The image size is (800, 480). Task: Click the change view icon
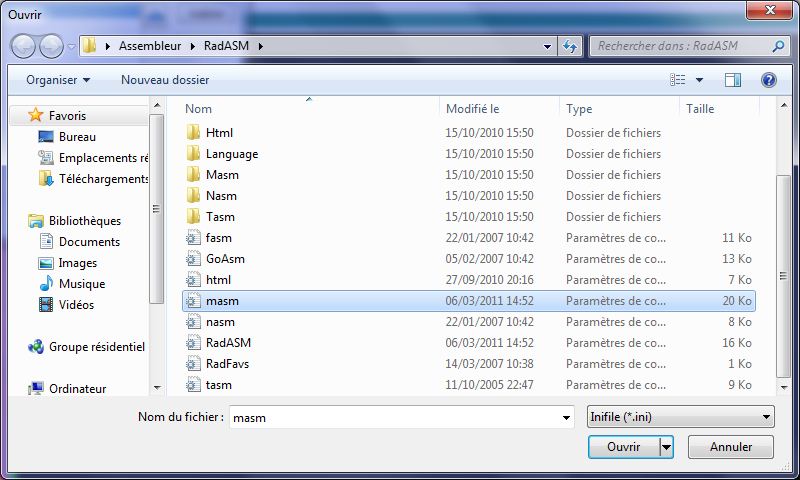coord(678,80)
